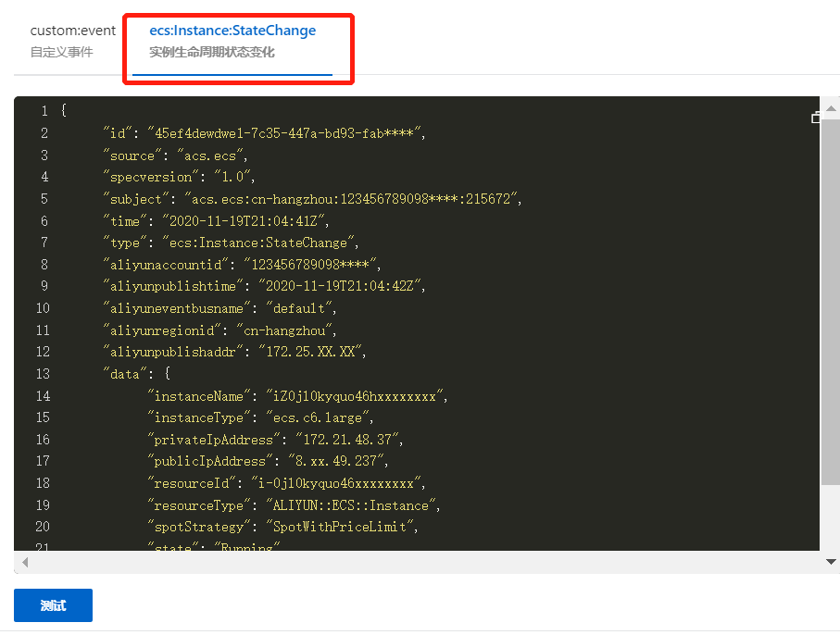Click the "aliyunpublishtime" line

[x=264, y=286]
